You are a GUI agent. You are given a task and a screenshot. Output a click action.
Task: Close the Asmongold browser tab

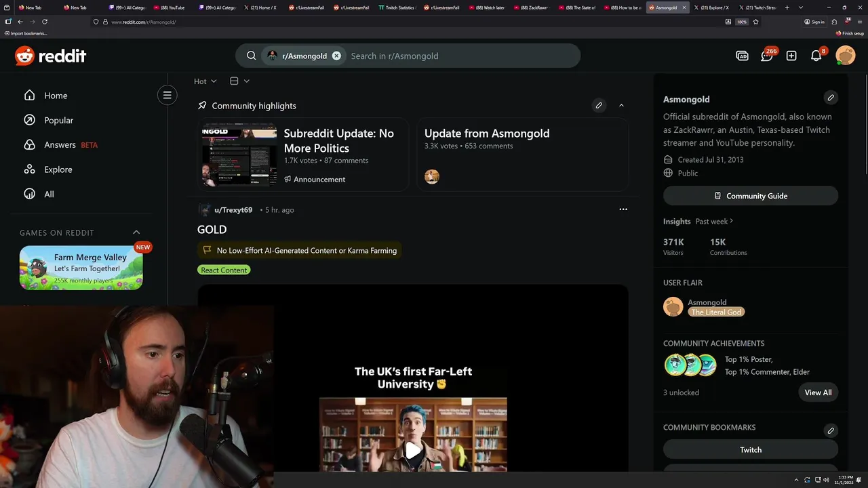click(684, 7)
